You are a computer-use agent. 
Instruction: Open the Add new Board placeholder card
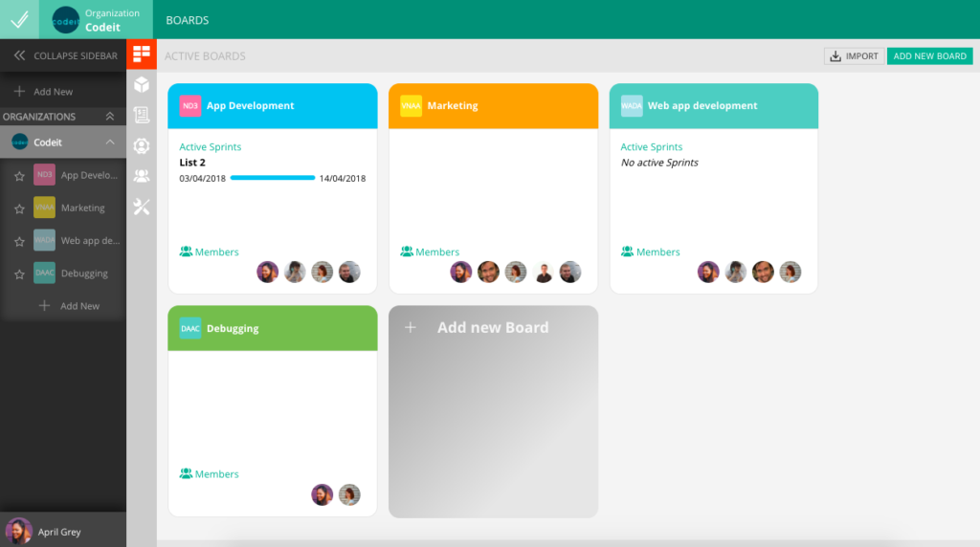(493, 411)
